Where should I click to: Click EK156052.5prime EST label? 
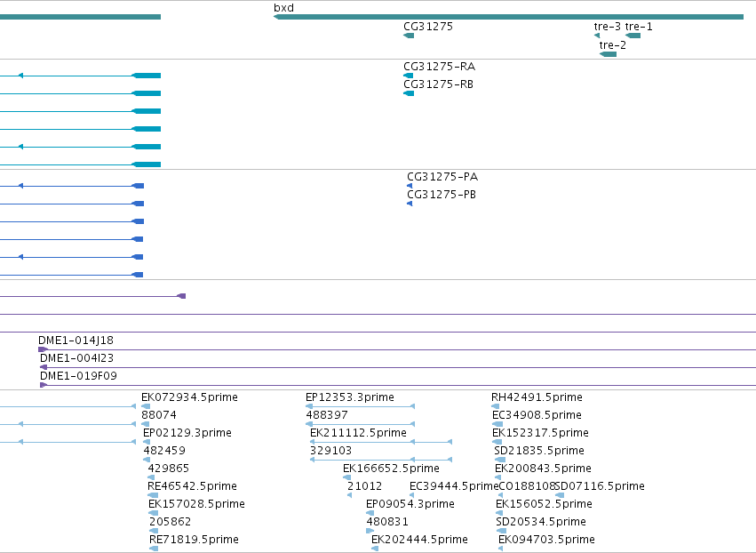(x=544, y=504)
